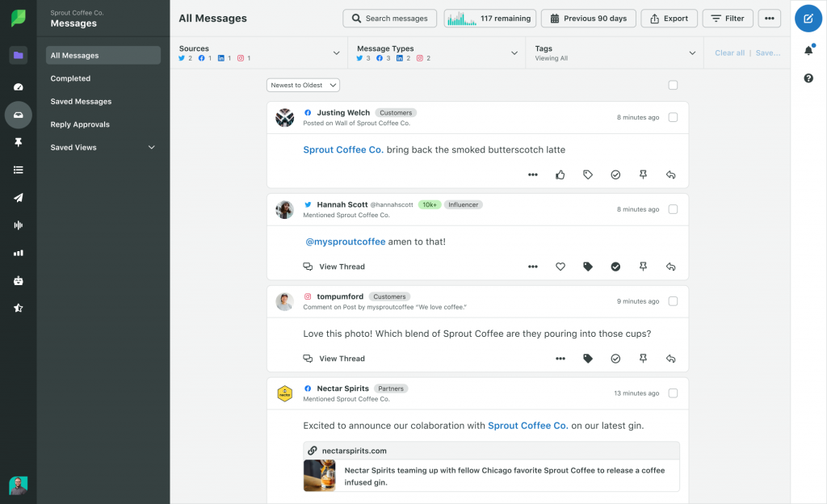Open the robot bots icon in sidebar
The height and width of the screenshot is (504, 827).
click(19, 280)
